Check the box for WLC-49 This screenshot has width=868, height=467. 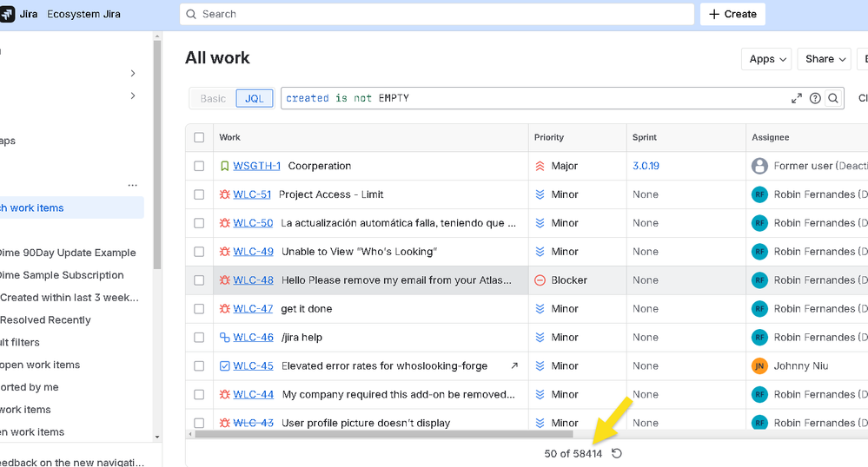(199, 252)
